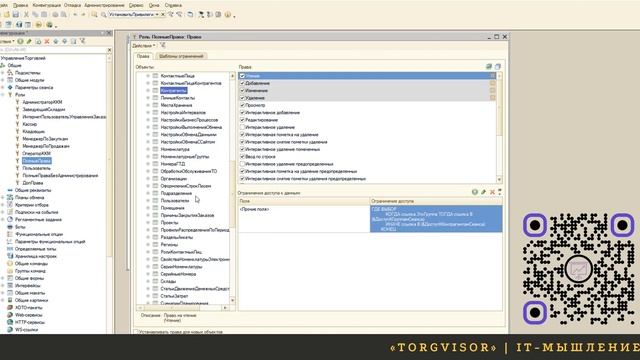The height and width of the screenshot is (360, 640).
Task: Click the Права list vertical scrollbar
Action: coord(499,127)
